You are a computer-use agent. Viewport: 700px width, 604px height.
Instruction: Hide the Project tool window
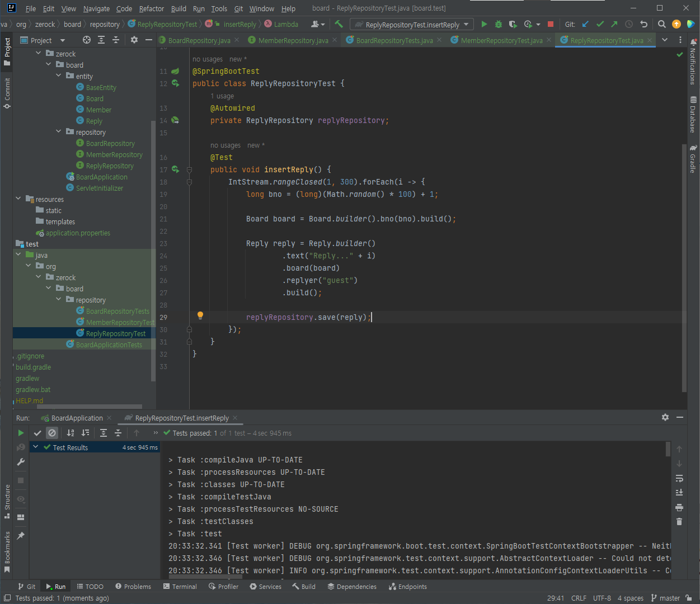pos(149,40)
